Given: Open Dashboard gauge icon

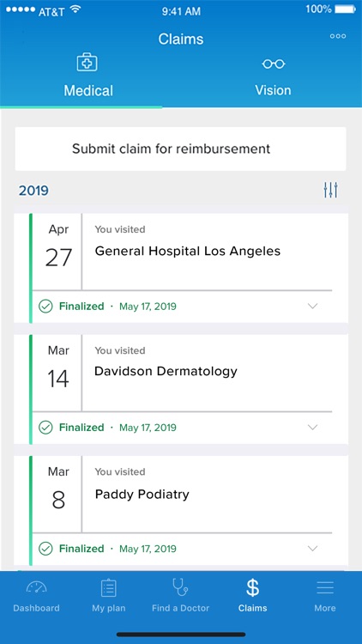Looking at the screenshot, I should point(37,587).
